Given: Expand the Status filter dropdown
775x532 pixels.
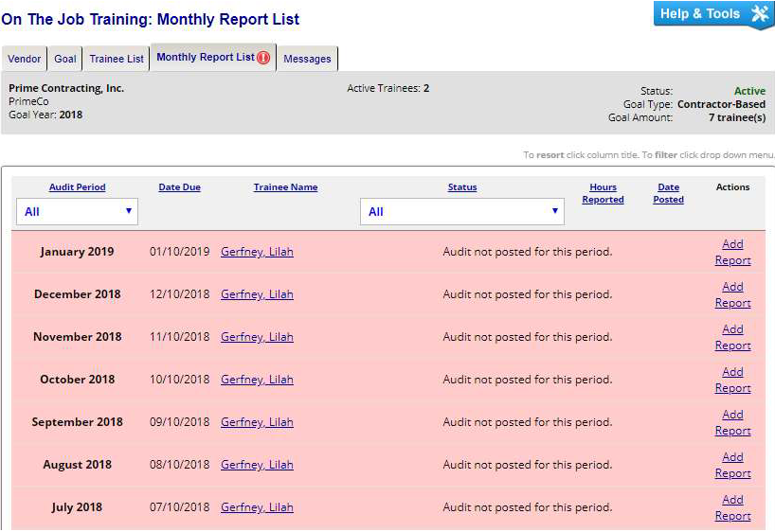Looking at the screenshot, I should 461,212.
